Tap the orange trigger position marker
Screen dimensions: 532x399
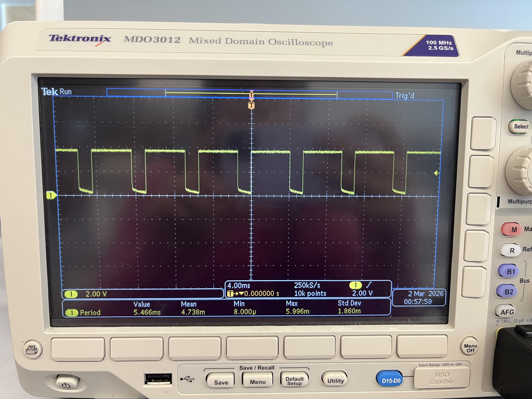(251, 105)
